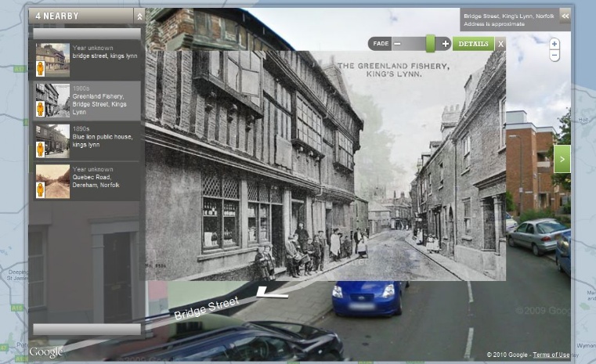The image size is (596, 364).
Task: Zoom out the street view
Action: click(554, 56)
